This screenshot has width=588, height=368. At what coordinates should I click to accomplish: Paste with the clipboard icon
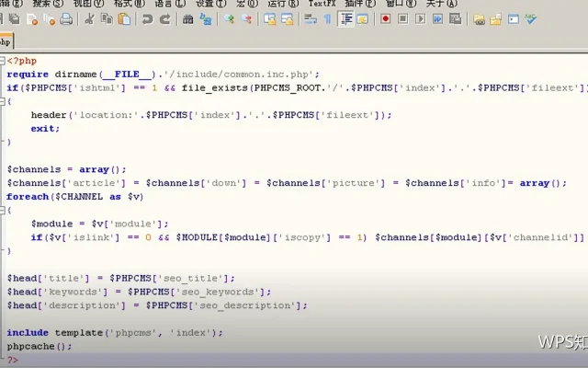coord(124,18)
